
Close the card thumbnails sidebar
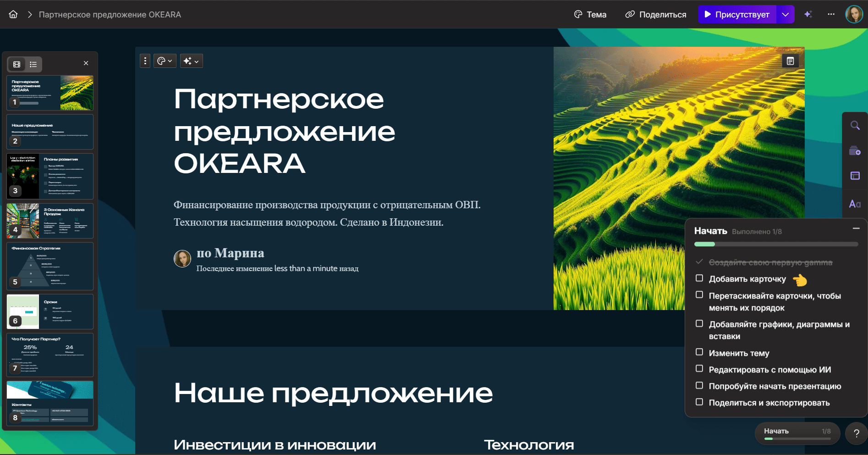tap(86, 63)
